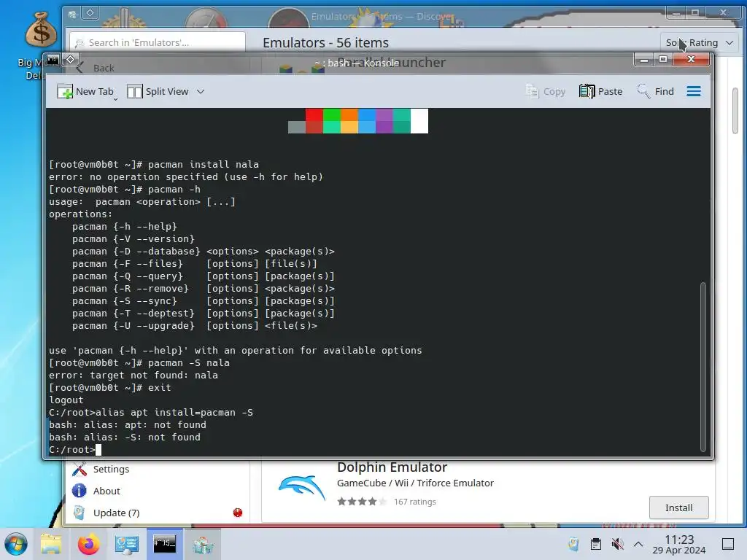Click the Update icon in Discover sidebar

pos(79,513)
